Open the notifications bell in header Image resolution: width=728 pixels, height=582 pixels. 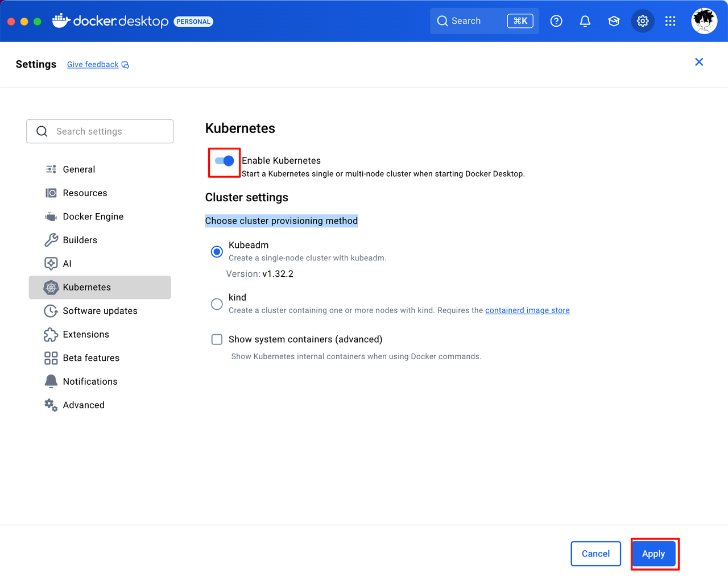585,21
